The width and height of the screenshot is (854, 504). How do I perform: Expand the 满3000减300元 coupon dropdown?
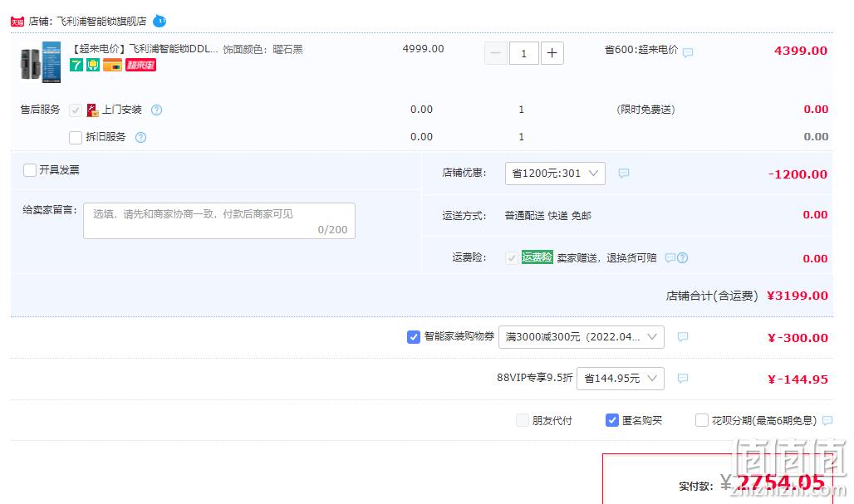(x=582, y=337)
